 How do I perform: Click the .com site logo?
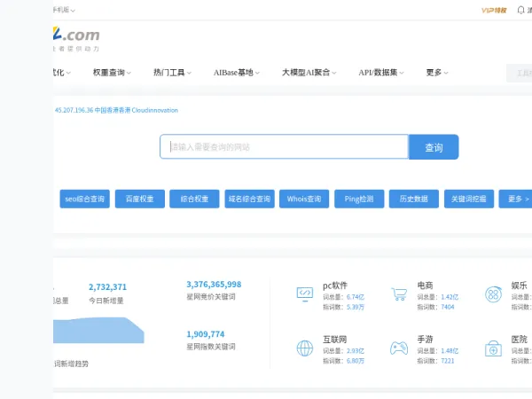tap(76, 35)
